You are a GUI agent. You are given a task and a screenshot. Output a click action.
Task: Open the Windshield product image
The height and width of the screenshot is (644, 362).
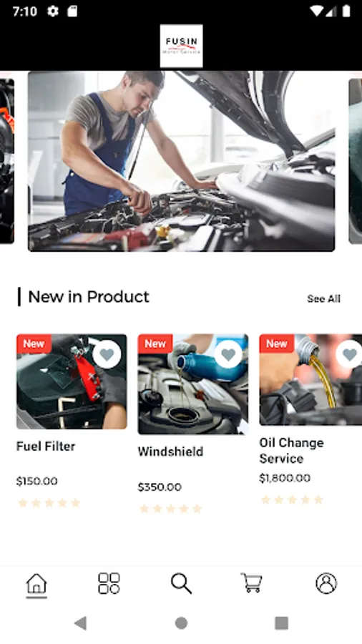[193, 384]
